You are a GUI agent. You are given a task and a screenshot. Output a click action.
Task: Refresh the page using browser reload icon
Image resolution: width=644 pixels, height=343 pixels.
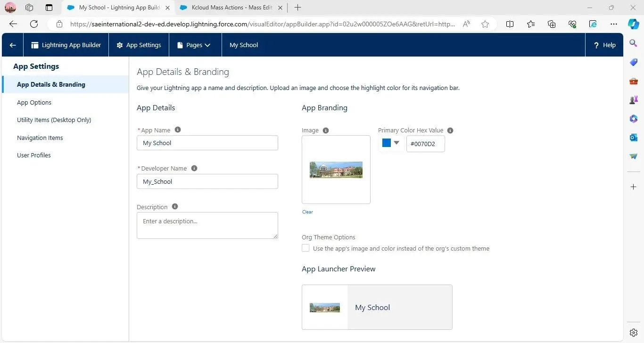[x=34, y=24]
